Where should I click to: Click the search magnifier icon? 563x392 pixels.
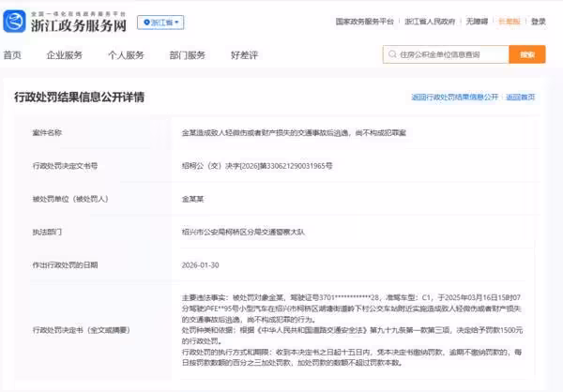tap(392, 54)
